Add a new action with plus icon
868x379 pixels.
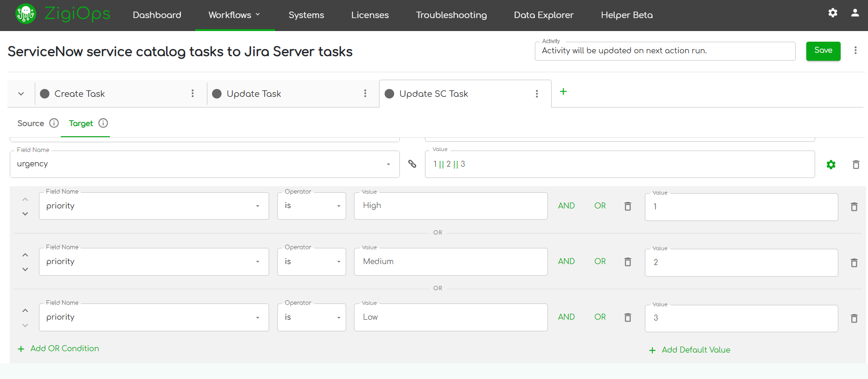click(563, 92)
